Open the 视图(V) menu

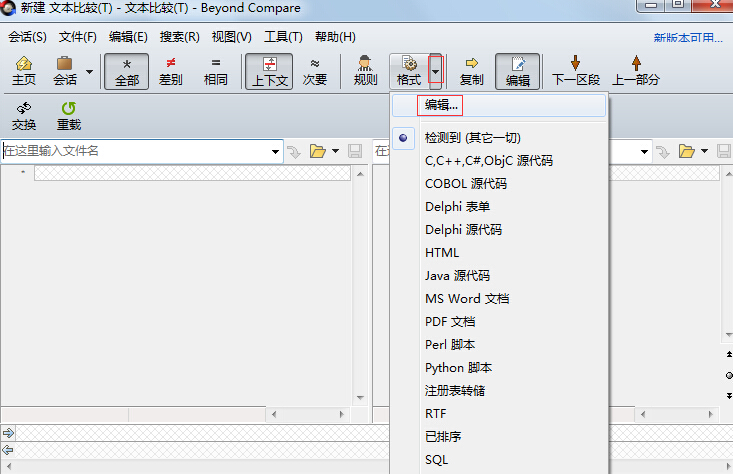(x=231, y=36)
